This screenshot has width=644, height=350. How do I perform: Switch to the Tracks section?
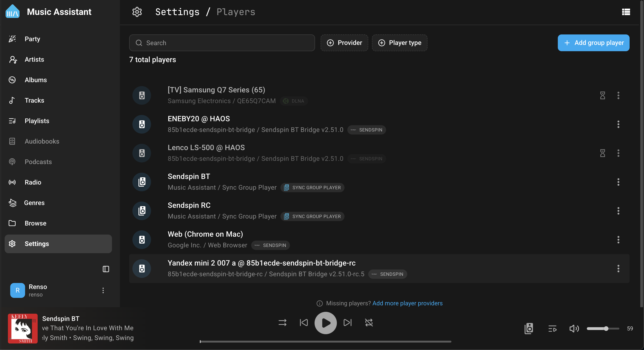coord(34,100)
